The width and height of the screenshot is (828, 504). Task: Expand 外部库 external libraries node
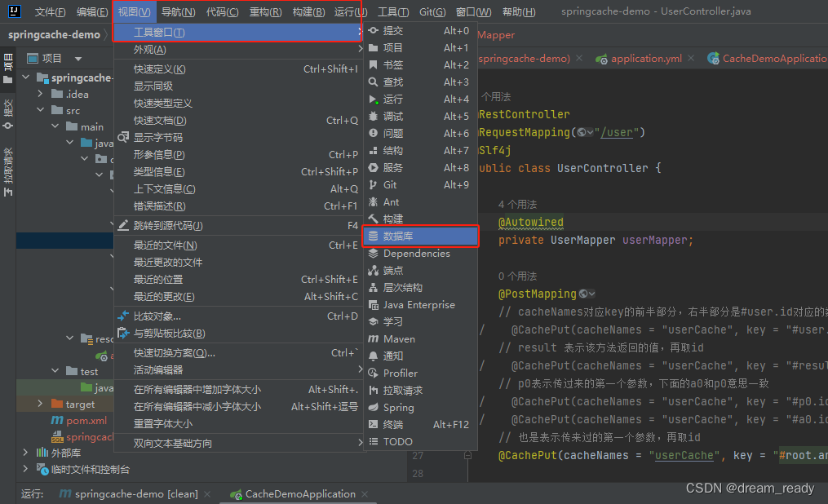pos(25,453)
